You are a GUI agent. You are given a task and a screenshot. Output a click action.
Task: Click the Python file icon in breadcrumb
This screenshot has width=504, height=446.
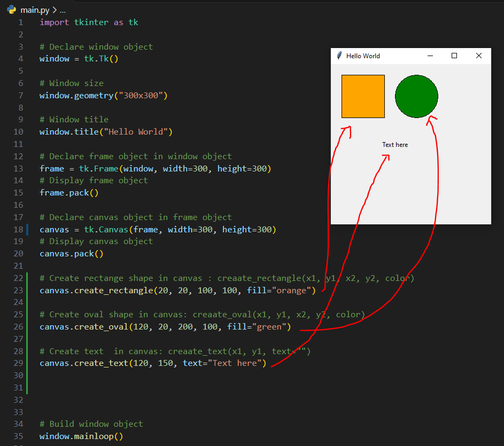[x=12, y=10]
